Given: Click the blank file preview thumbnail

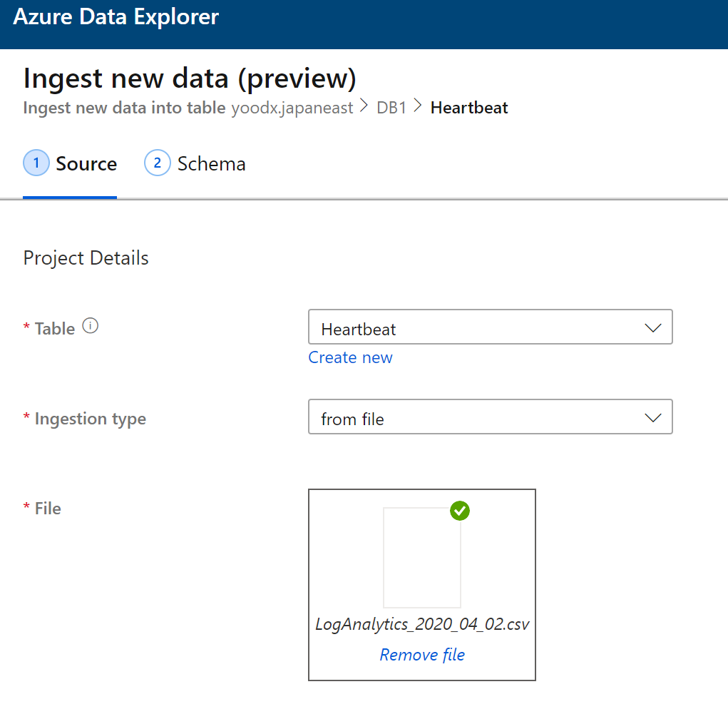Looking at the screenshot, I should click(422, 557).
